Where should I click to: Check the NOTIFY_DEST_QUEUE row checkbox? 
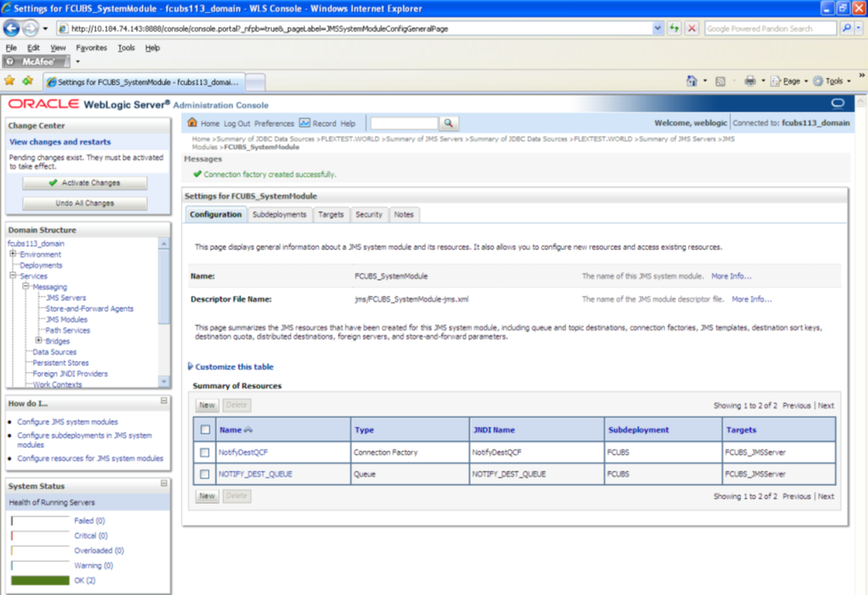pos(205,474)
